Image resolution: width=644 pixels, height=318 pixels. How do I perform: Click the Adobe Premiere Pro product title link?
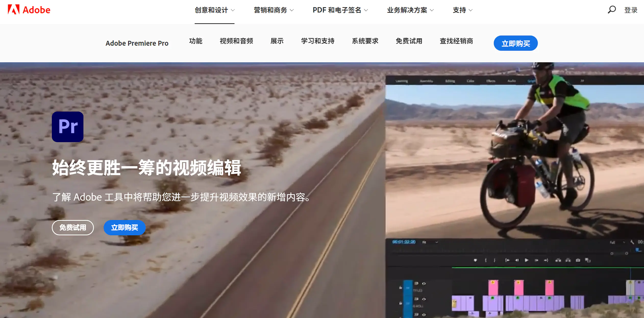[137, 43]
